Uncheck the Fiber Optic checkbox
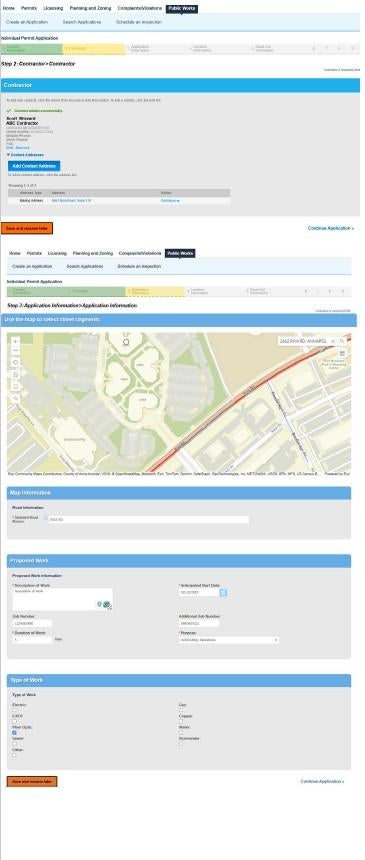This screenshot has width=365, height=860. point(14,733)
